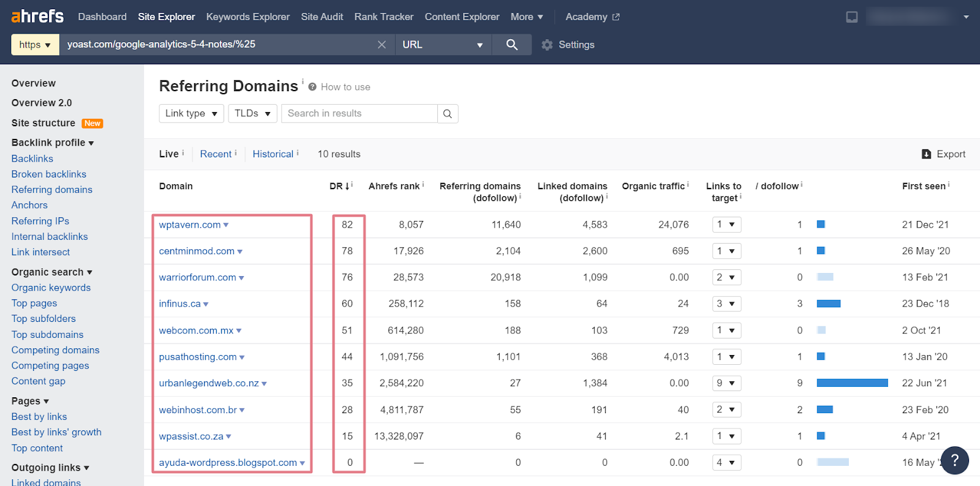Viewport: 980px width, 486px height.
Task: Click the urbanlegendweb.co.nz dofollow bar
Action: point(852,383)
